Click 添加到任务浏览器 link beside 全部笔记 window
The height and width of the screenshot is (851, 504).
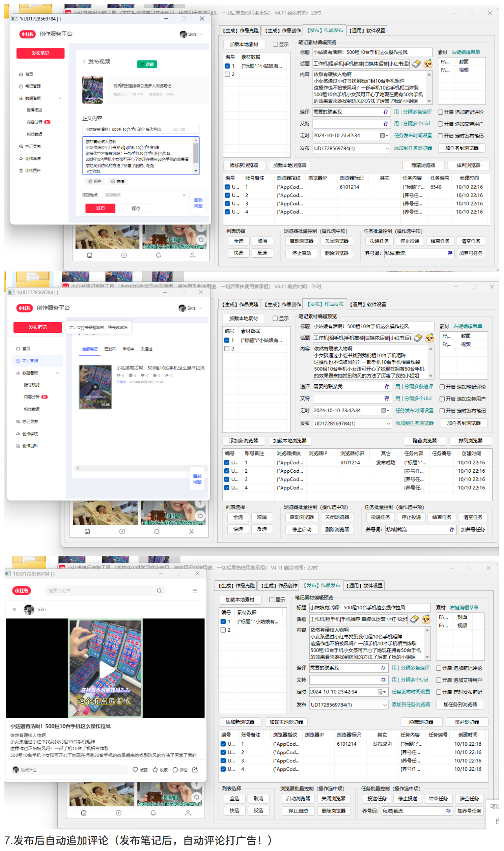click(x=414, y=423)
